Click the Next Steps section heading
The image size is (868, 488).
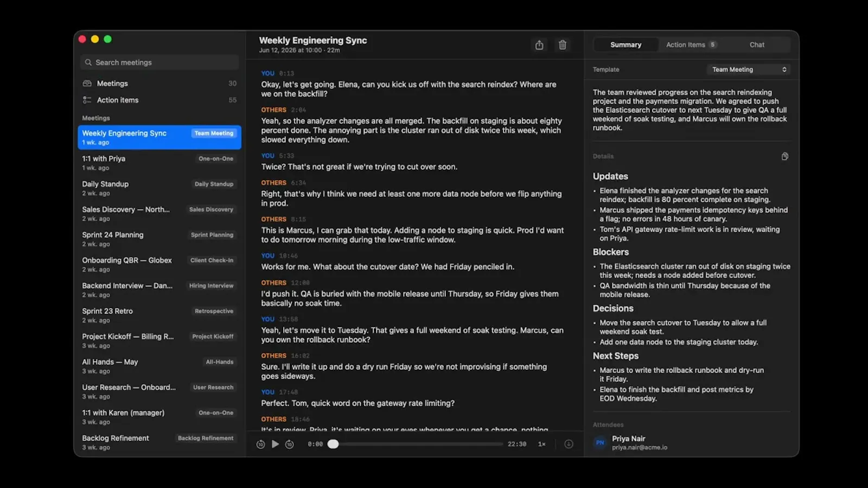click(x=616, y=356)
